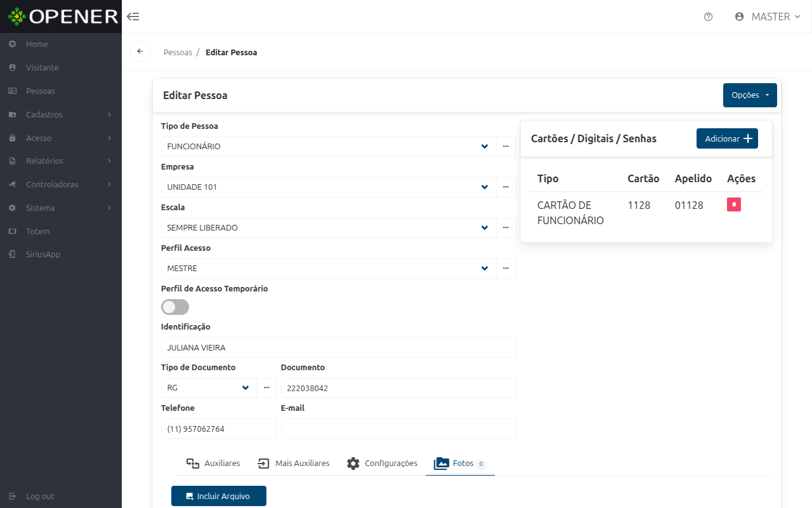Collapse the sidebar with the menu arrow icon
This screenshot has height=508, width=812.
[133, 17]
